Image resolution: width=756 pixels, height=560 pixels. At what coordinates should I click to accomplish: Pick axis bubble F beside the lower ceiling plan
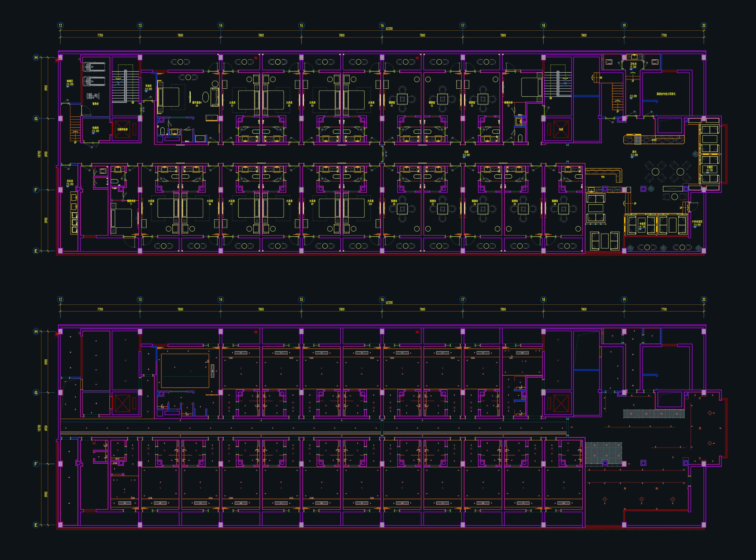(36, 464)
